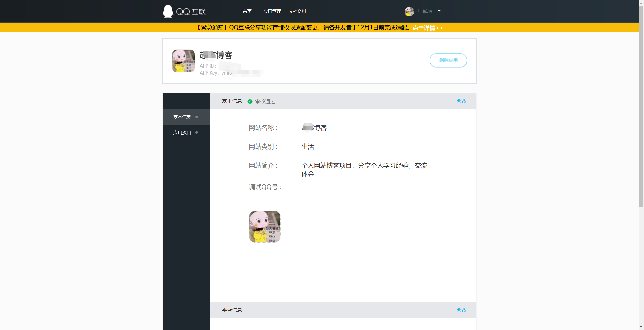Open the 应用管理 menu
This screenshot has width=644, height=330.
(272, 11)
